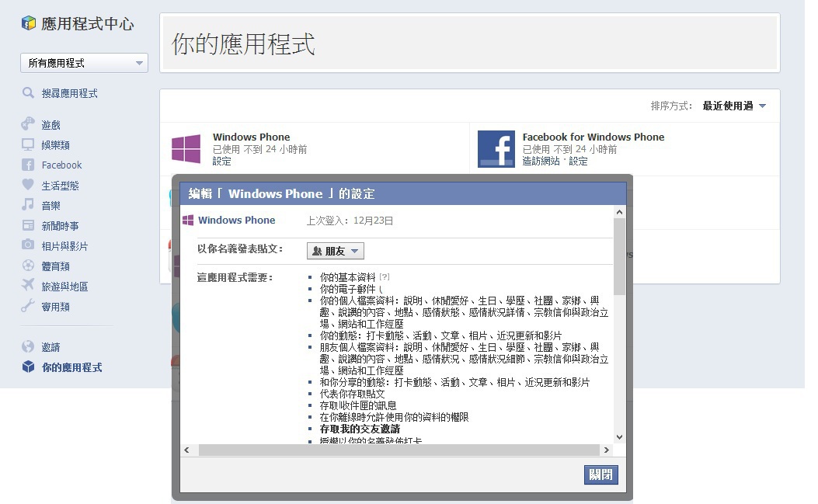Open the 旅遊與地區 sidebar category
818x504 pixels.
pos(64,287)
